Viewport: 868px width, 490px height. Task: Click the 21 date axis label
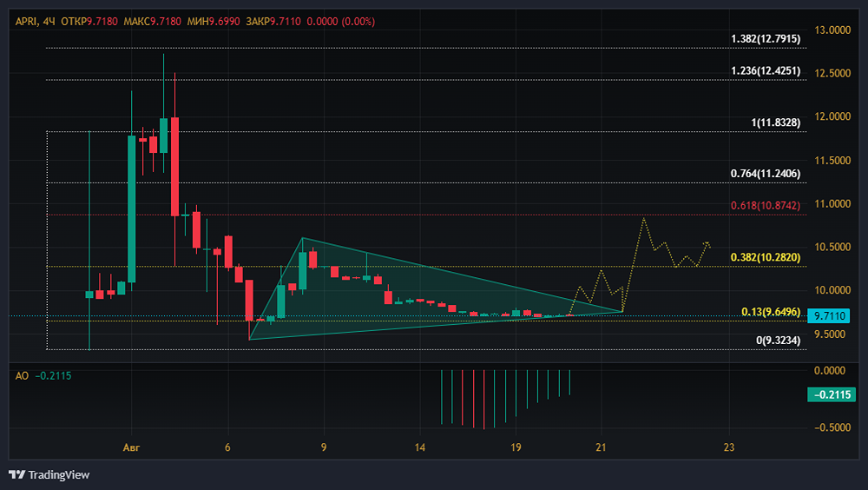click(602, 447)
